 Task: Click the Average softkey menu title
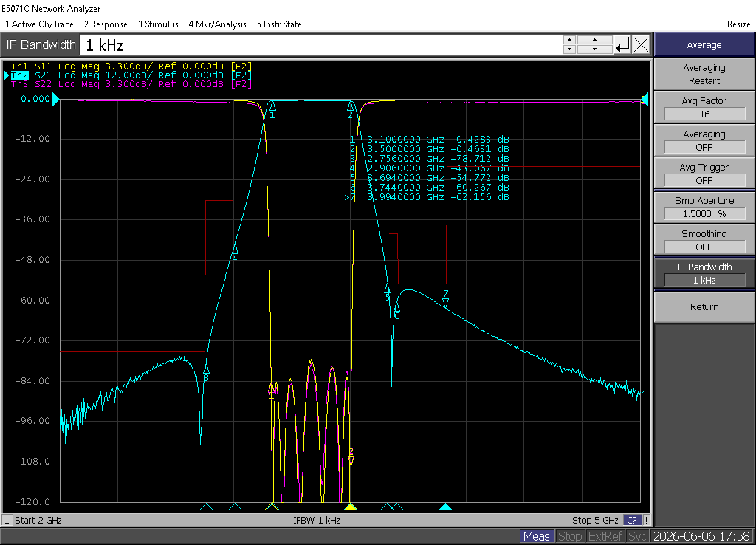[704, 45]
